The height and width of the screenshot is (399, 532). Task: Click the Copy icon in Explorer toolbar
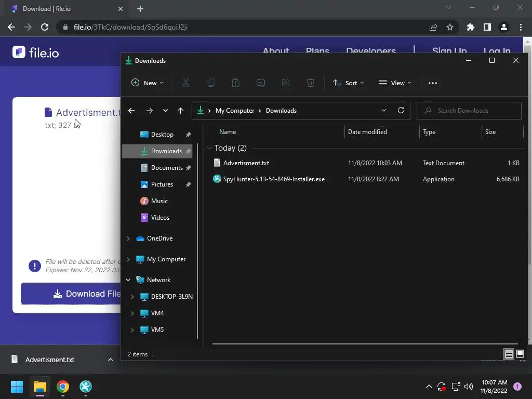tap(211, 83)
